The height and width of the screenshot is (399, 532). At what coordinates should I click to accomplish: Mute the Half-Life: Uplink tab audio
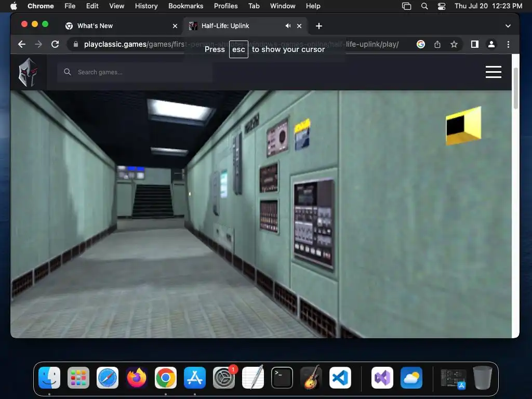click(x=288, y=26)
